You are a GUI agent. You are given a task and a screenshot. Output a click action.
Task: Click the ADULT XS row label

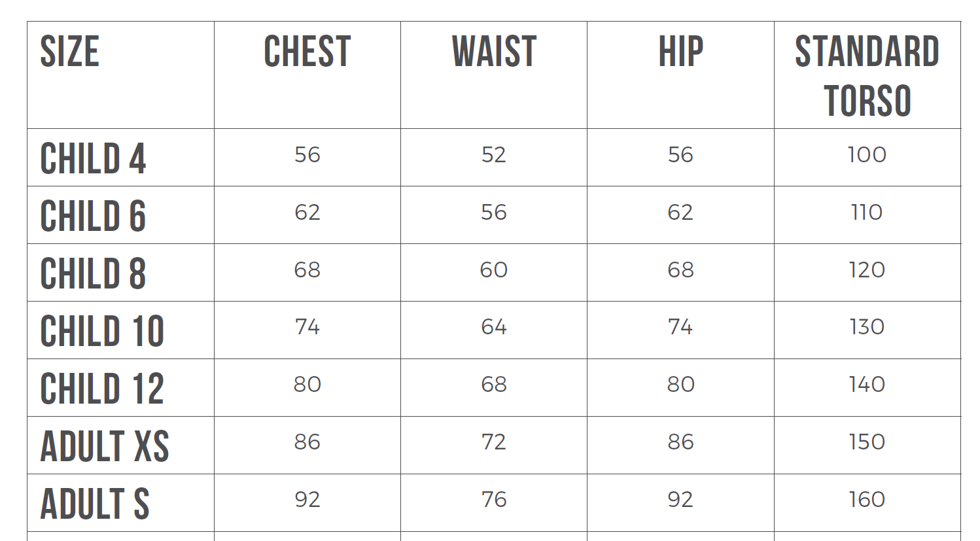click(105, 447)
